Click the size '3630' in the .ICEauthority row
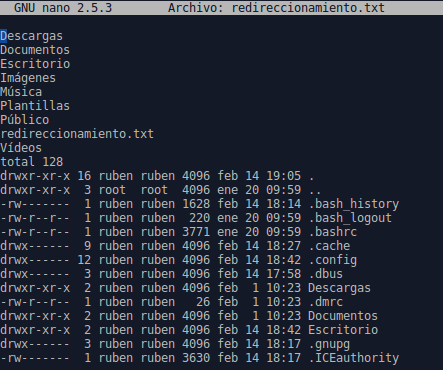Viewport: 443px width, 370px height. 196,358
